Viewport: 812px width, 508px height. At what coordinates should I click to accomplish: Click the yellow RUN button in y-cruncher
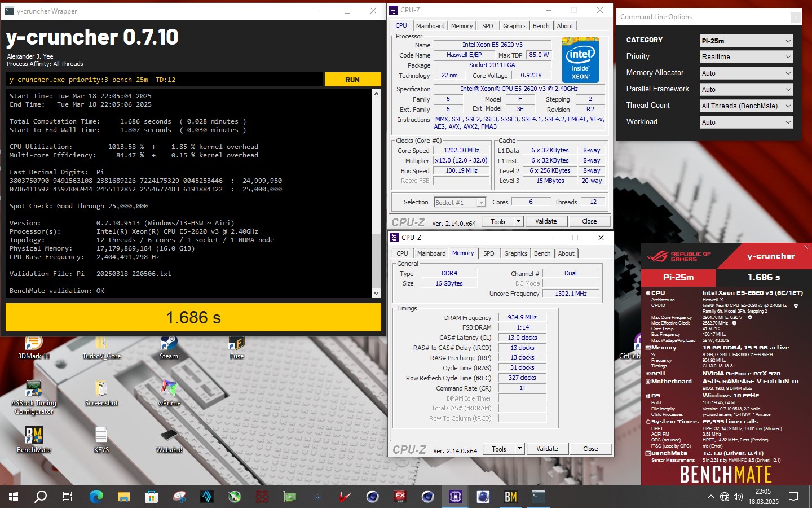(352, 80)
